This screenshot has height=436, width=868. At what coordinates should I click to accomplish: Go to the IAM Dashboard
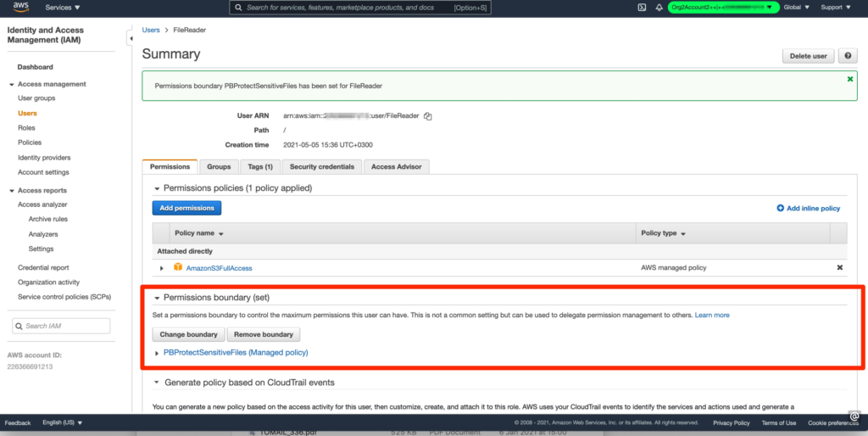[36, 67]
